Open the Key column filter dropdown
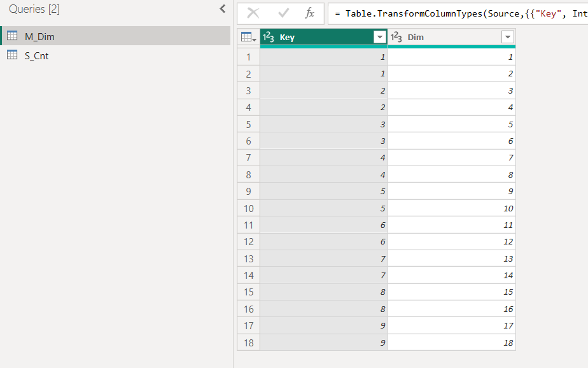This screenshot has height=368, width=588. pyautogui.click(x=380, y=37)
